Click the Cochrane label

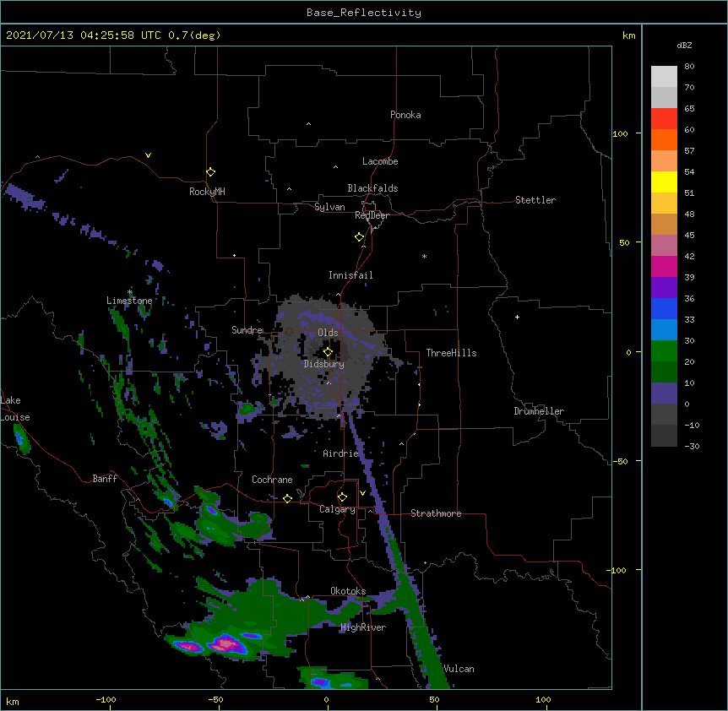(272, 480)
